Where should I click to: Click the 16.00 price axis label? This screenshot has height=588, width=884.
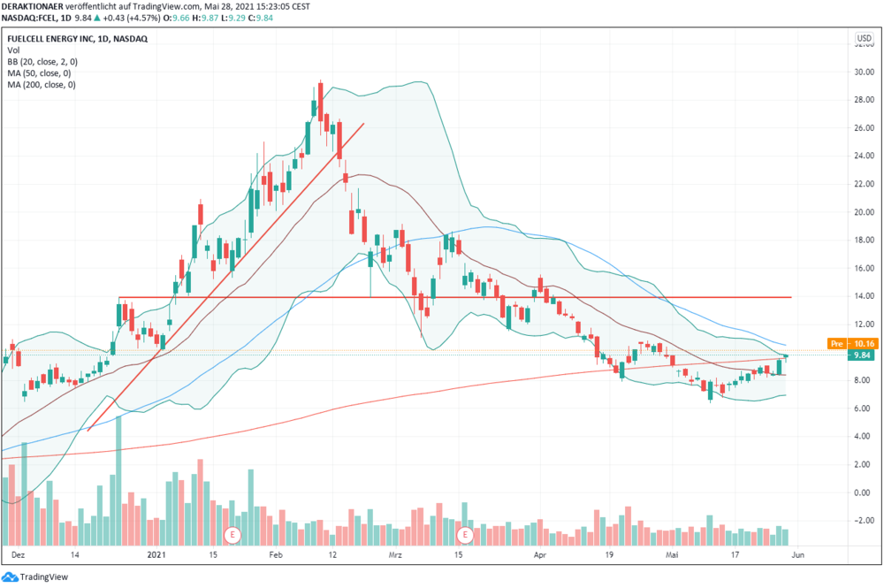coord(865,268)
